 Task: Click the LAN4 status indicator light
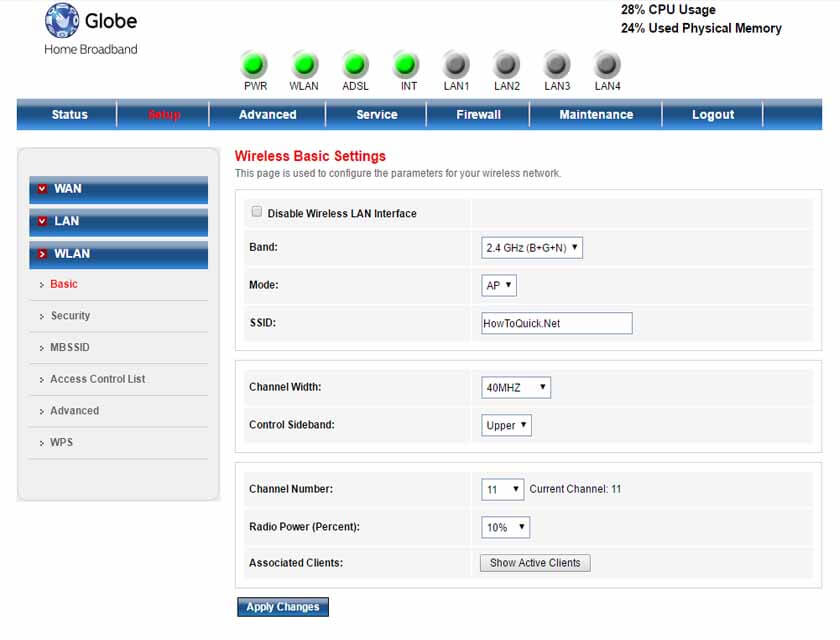607,59
